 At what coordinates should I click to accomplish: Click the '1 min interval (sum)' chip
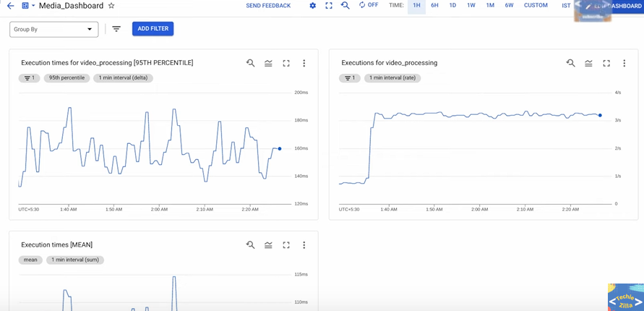75,260
